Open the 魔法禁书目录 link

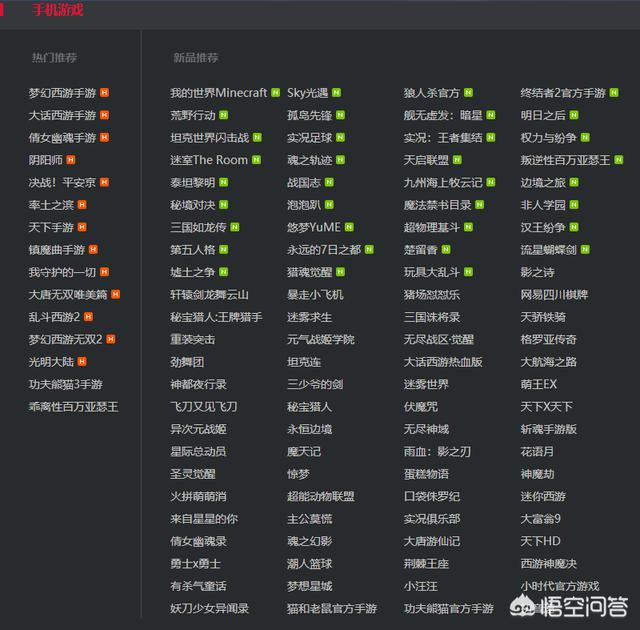438,205
